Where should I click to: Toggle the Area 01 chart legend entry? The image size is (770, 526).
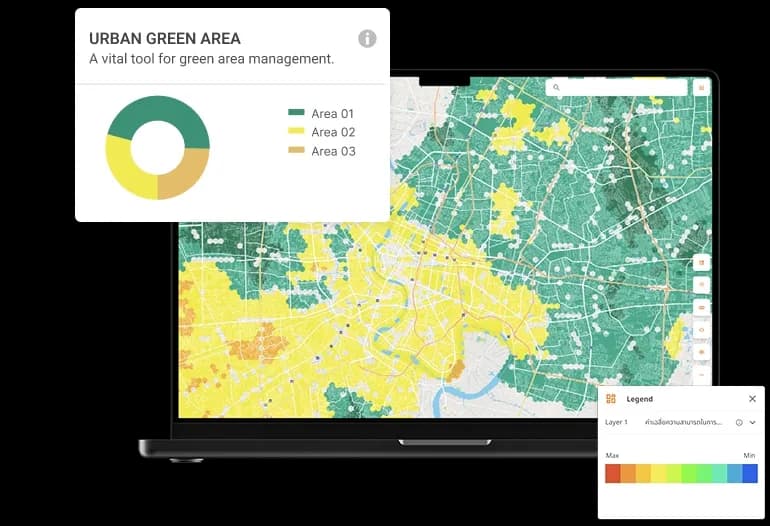click(x=321, y=113)
